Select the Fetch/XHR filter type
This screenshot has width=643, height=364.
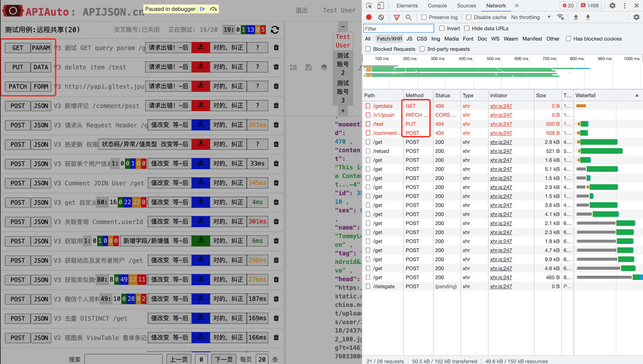pyautogui.click(x=389, y=39)
